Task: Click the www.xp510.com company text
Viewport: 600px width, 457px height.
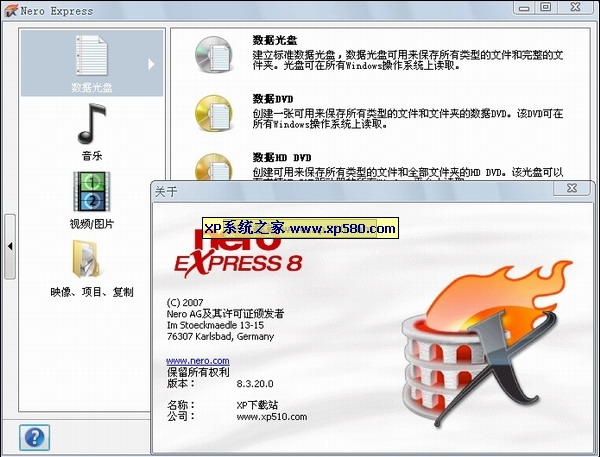Action: click(272, 416)
